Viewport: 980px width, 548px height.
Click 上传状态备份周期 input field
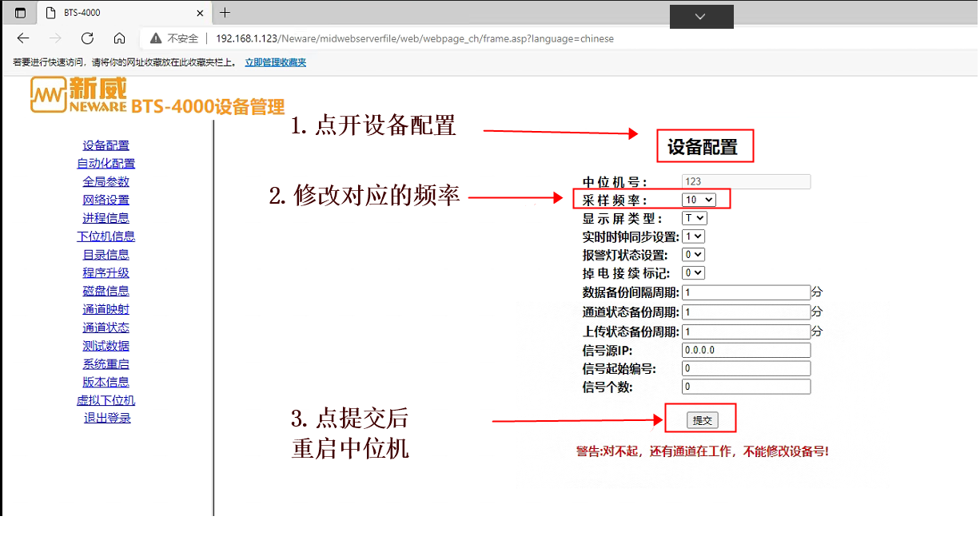coord(746,331)
